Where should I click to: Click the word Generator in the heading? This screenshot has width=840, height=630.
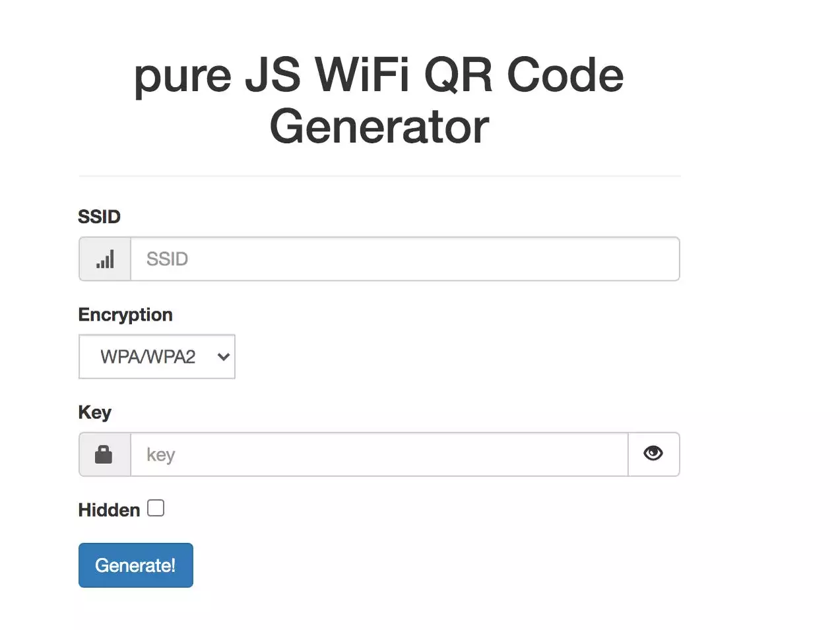coord(379,127)
